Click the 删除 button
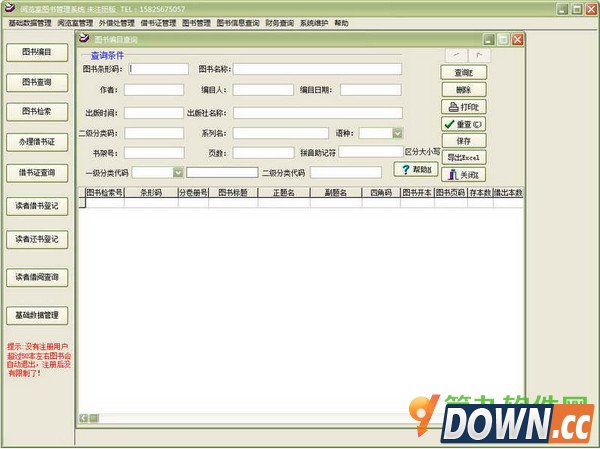Screen dimensions: 600x449 (x=463, y=90)
